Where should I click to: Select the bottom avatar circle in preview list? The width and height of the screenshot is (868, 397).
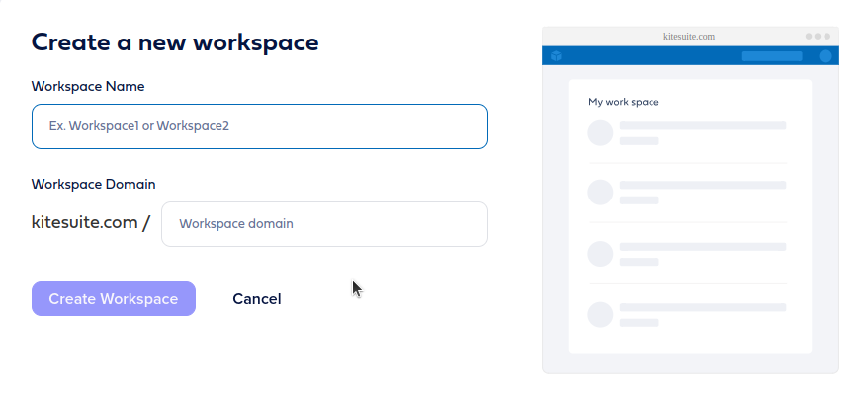click(600, 314)
